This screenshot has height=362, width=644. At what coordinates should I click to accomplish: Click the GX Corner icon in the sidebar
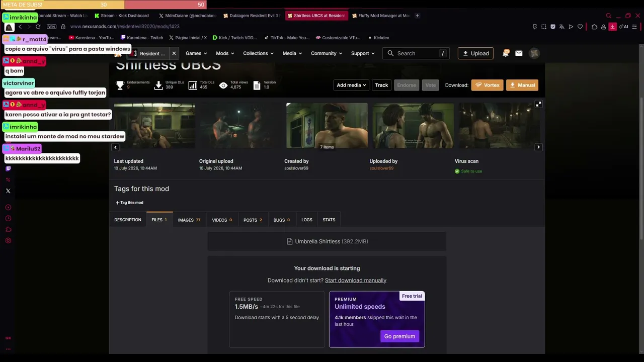[8, 338]
